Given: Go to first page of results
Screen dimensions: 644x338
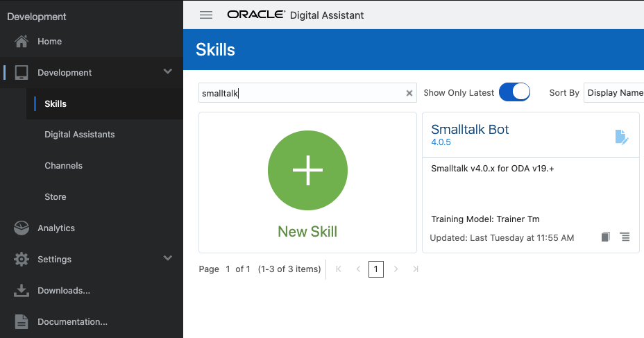Looking at the screenshot, I should (x=339, y=269).
